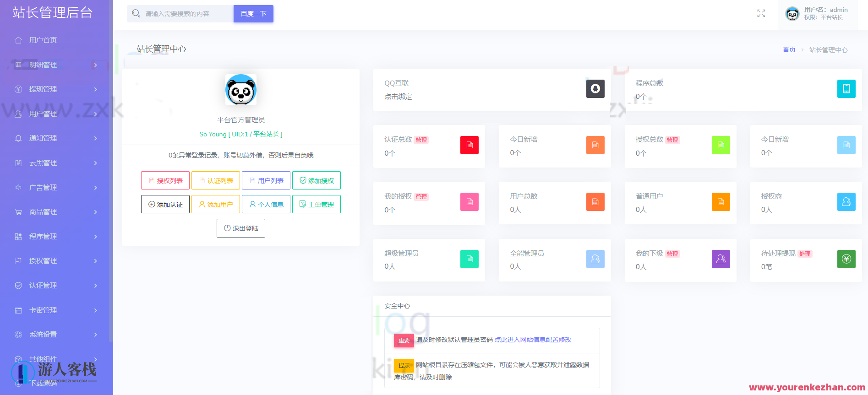Click the 超级管理员 teal icon

tap(469, 259)
